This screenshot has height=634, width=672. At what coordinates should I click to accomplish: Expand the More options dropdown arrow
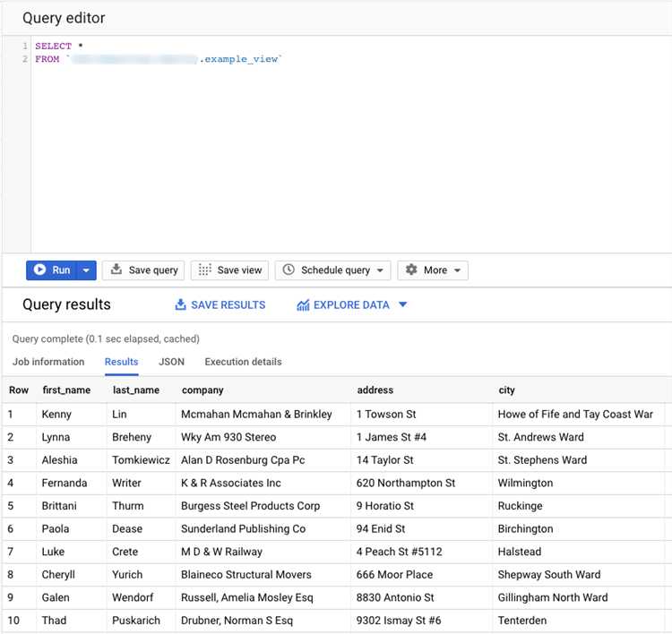click(458, 270)
